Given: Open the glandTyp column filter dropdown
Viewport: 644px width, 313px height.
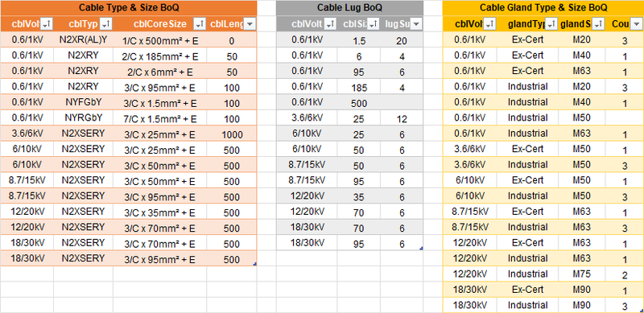Looking at the screenshot, I should click(551, 25).
